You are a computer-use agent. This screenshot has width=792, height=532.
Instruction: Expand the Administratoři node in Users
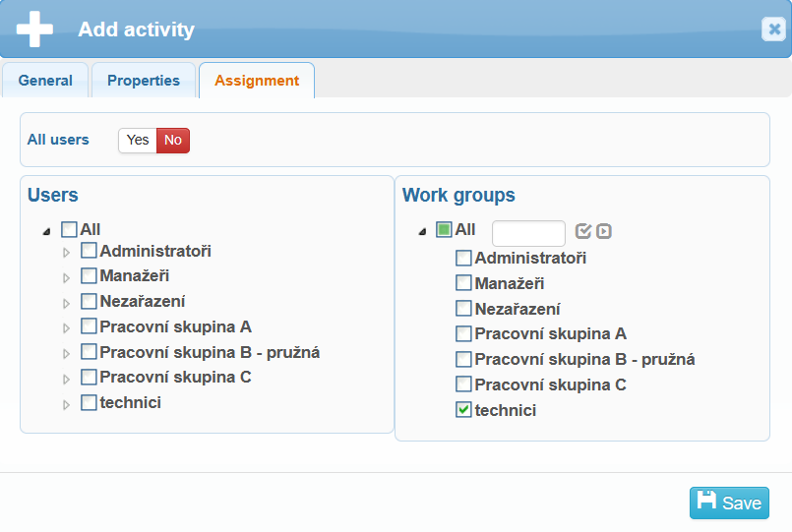click(67, 253)
